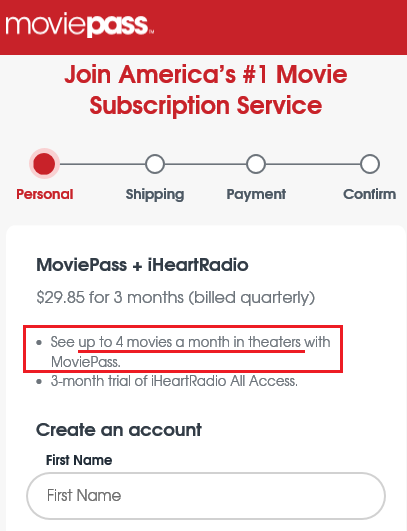Click the First Name field label

pos(79,460)
